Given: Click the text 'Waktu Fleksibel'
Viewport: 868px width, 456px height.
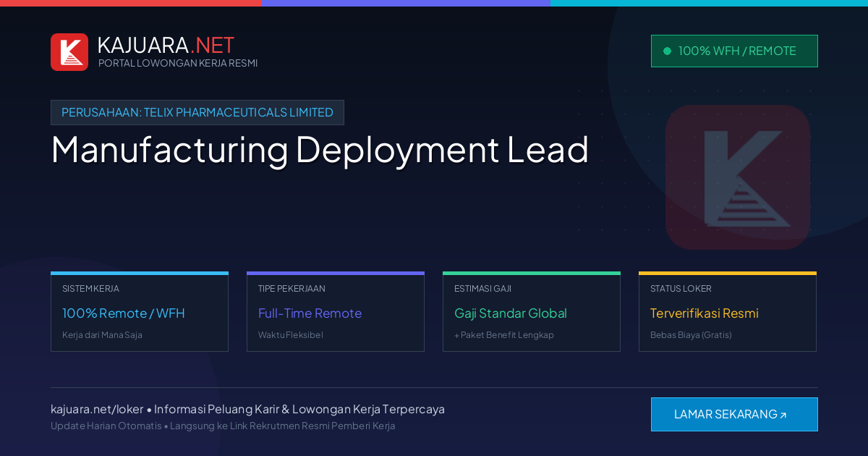Looking at the screenshot, I should (291, 335).
